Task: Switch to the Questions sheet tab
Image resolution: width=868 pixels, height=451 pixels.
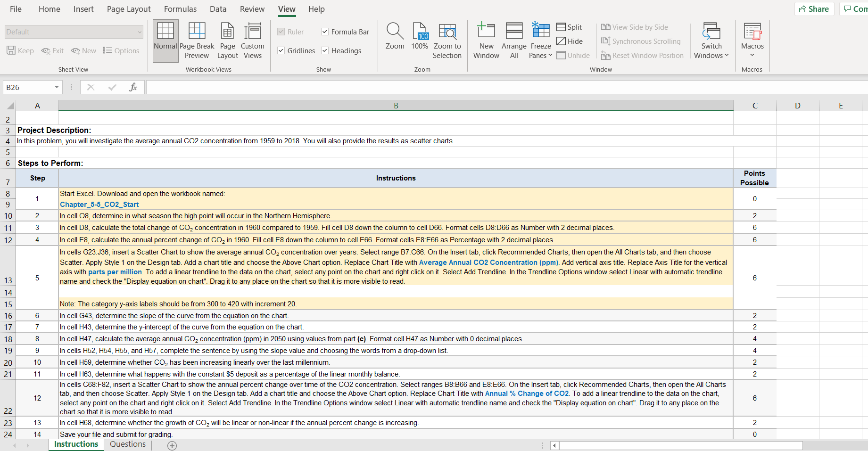Action: [127, 444]
